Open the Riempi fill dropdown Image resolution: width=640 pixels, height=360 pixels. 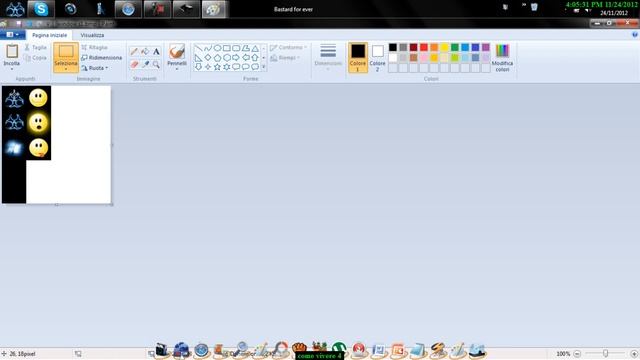tap(285, 58)
